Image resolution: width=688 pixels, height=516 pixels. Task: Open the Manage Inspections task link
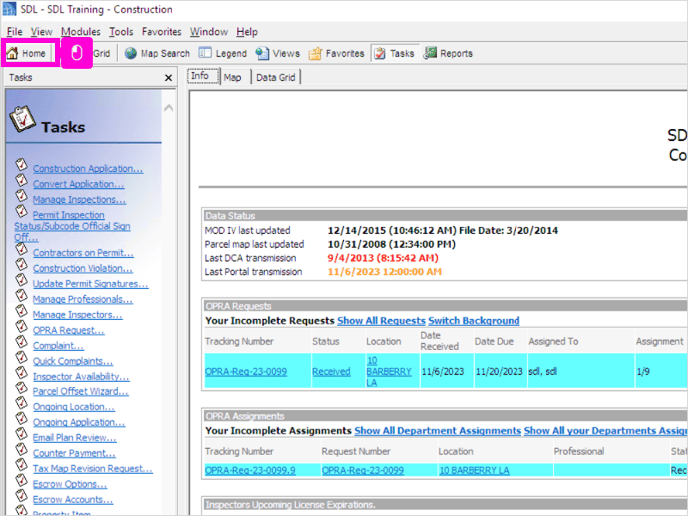tap(79, 199)
